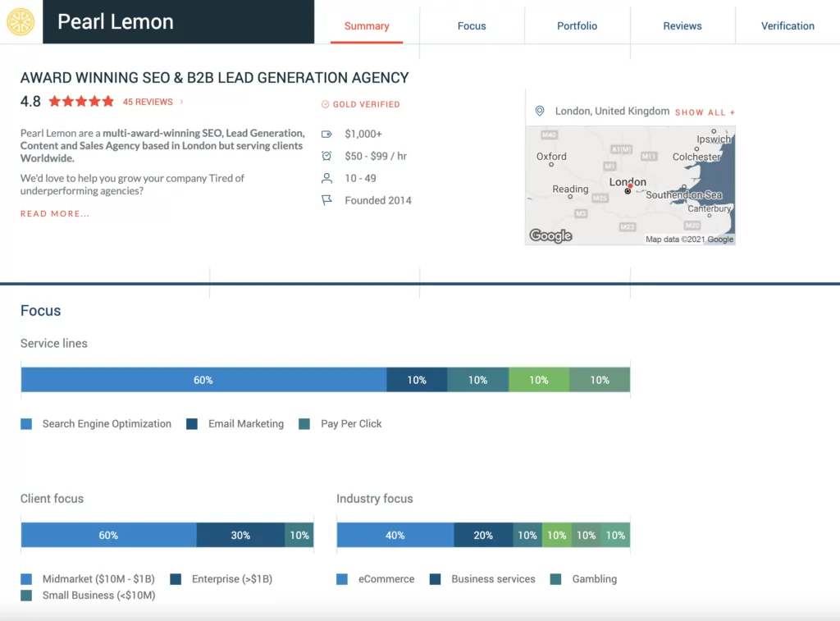Click the GOLD VERIFIED badge text
This screenshot has width=840, height=621.
click(x=367, y=104)
